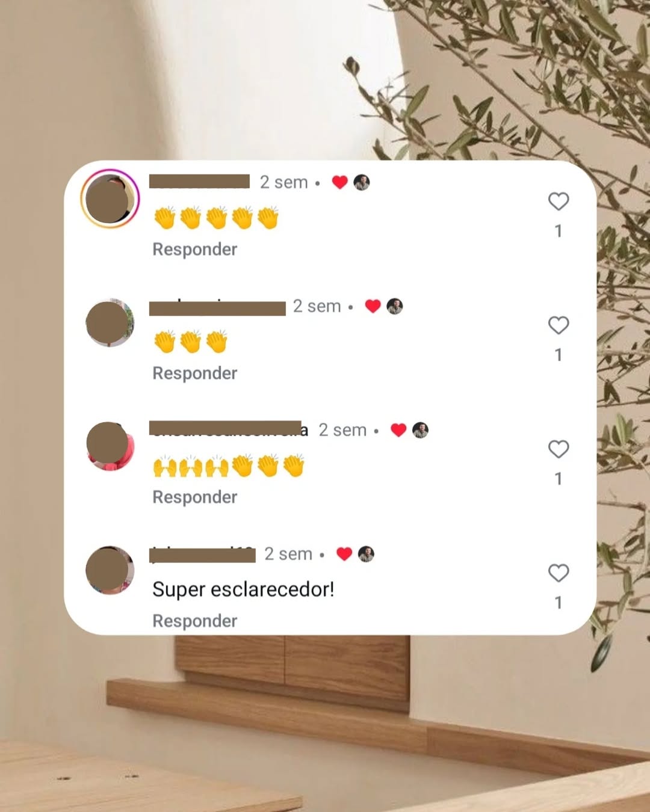Open the third commenter's profile picture
Screen dimensions: 650x812
110,446
